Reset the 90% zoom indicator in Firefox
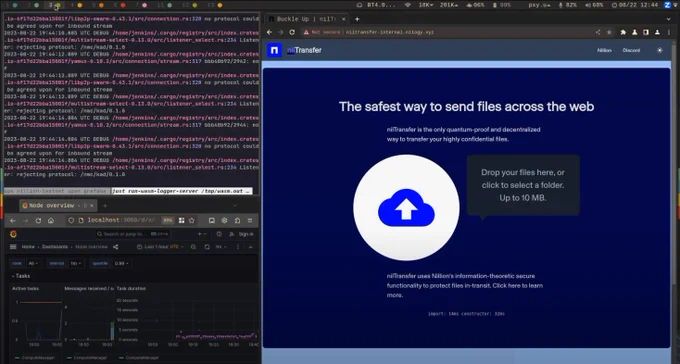680x364 pixels. pyautogui.click(x=167, y=220)
